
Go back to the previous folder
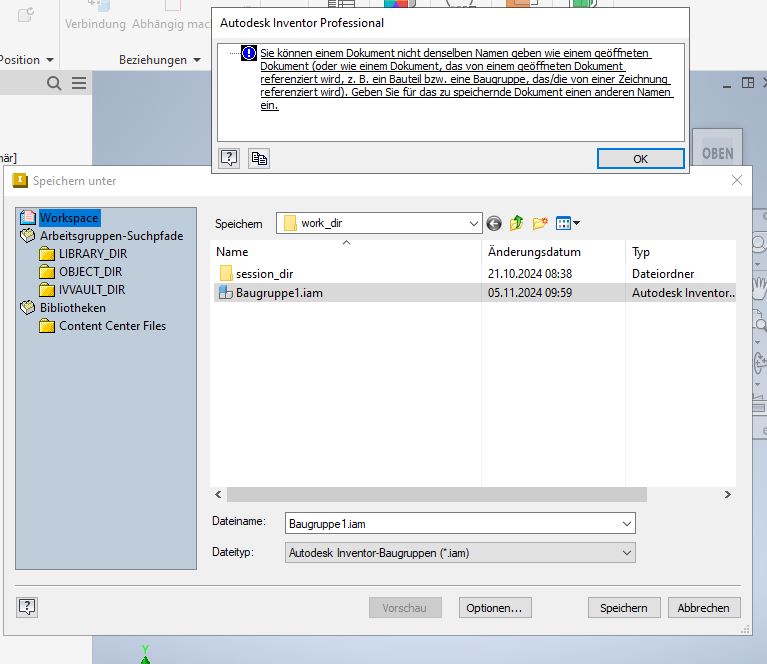point(494,224)
